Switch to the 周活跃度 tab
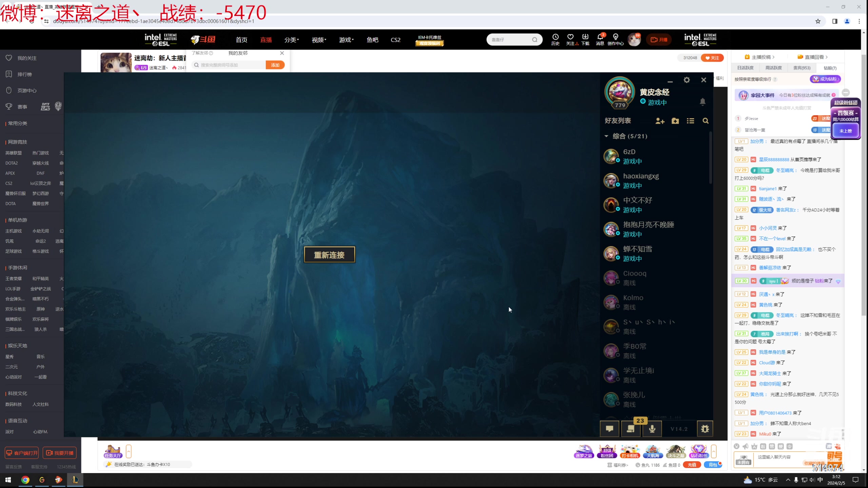This screenshot has width=868, height=488. pos(773,68)
